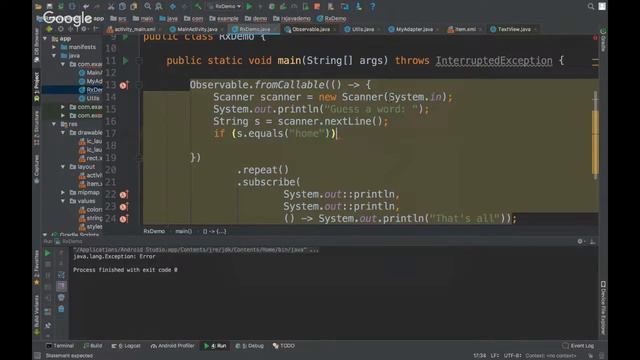Click the red Stop icon in top toolbar
Screen dimensions: 640x360
317,7
